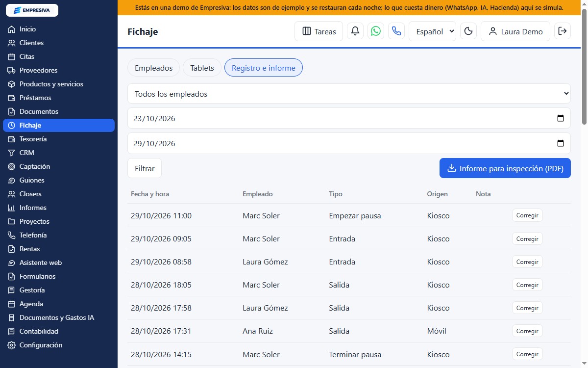Click the Guiones document icon
The height and width of the screenshot is (368, 588).
coord(12,181)
